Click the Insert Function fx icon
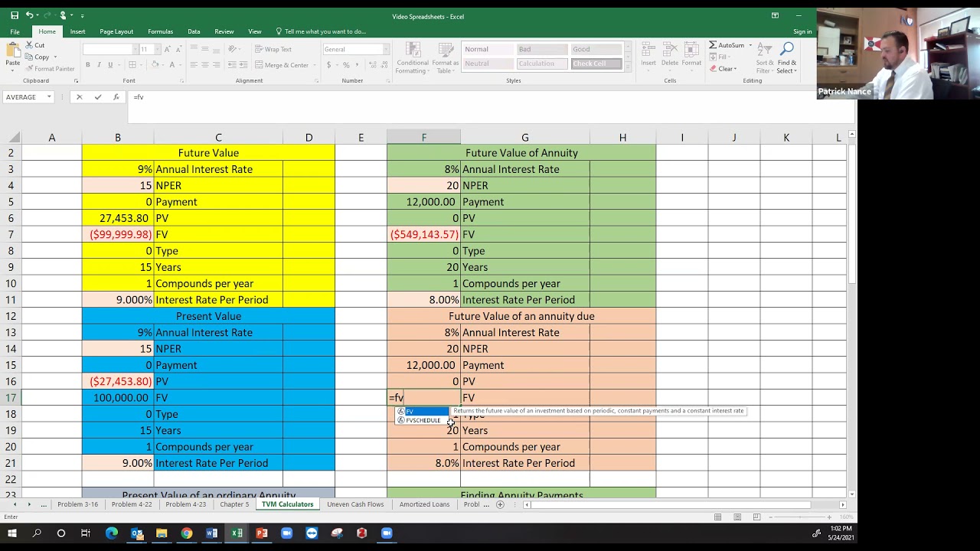 (x=116, y=97)
